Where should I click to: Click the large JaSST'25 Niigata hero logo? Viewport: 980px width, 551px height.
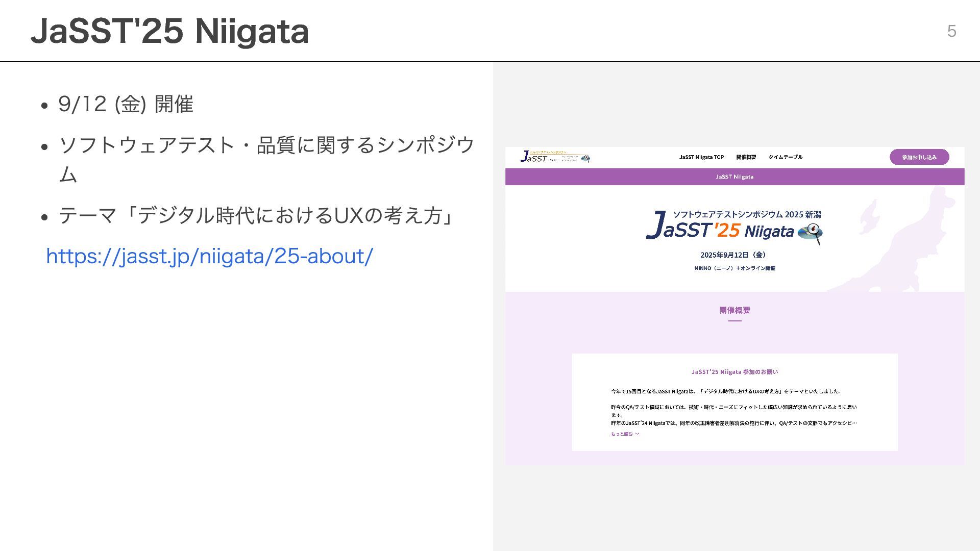point(734,227)
